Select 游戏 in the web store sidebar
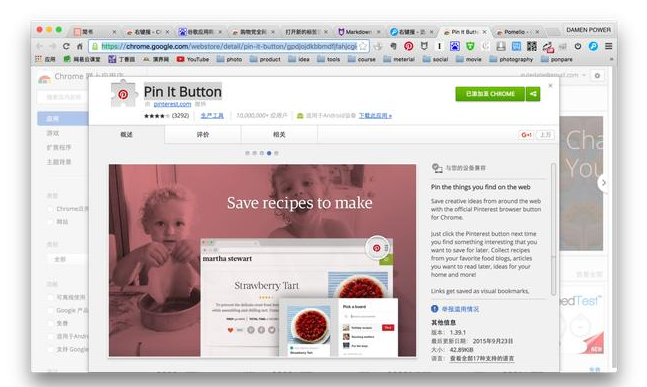Viewport: 647px width, 387px height. [53, 133]
